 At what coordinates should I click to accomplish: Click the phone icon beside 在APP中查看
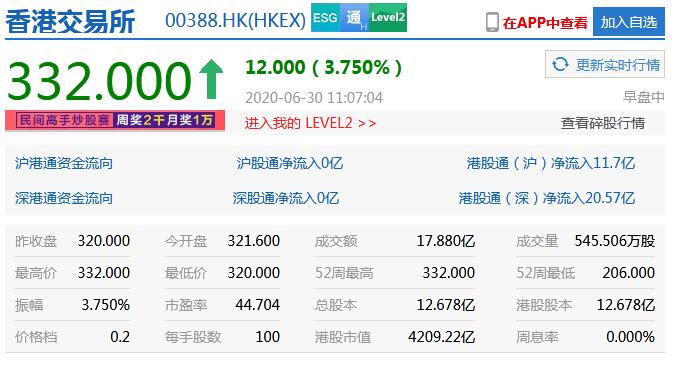coord(492,22)
